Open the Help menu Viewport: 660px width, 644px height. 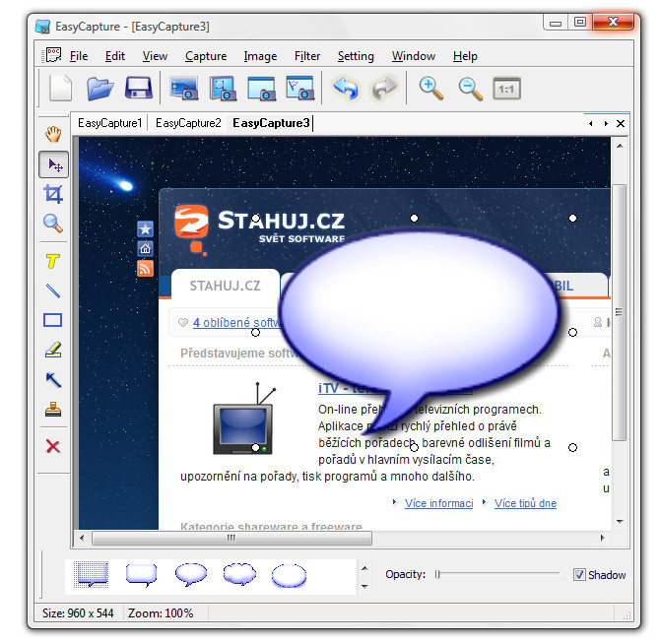[x=465, y=56]
